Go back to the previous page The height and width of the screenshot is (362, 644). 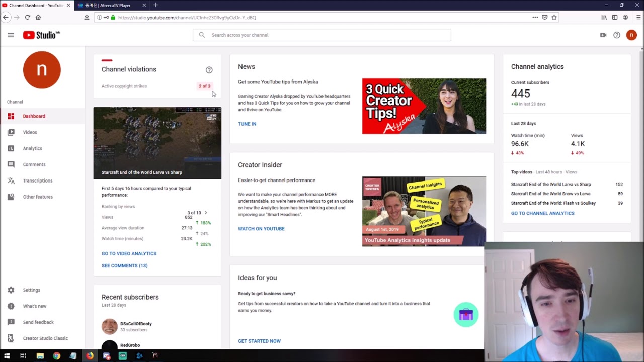(6, 17)
